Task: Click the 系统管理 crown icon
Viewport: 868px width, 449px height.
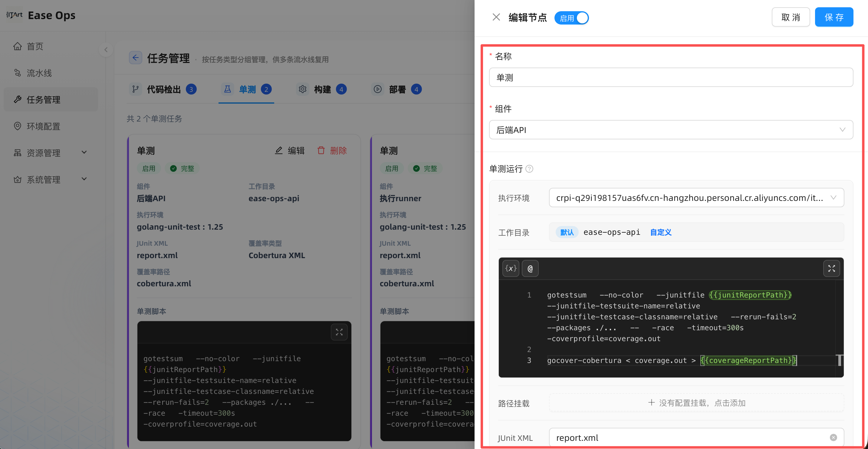Action: (x=18, y=179)
